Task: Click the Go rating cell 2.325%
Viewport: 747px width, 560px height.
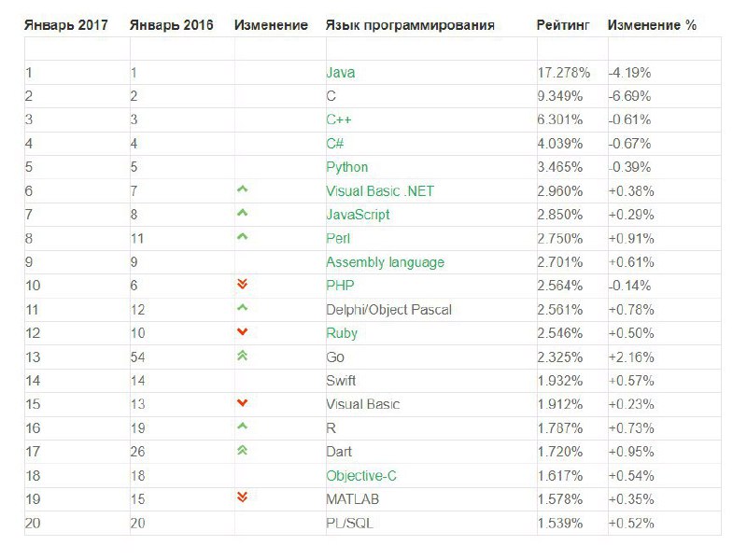Action: click(559, 357)
